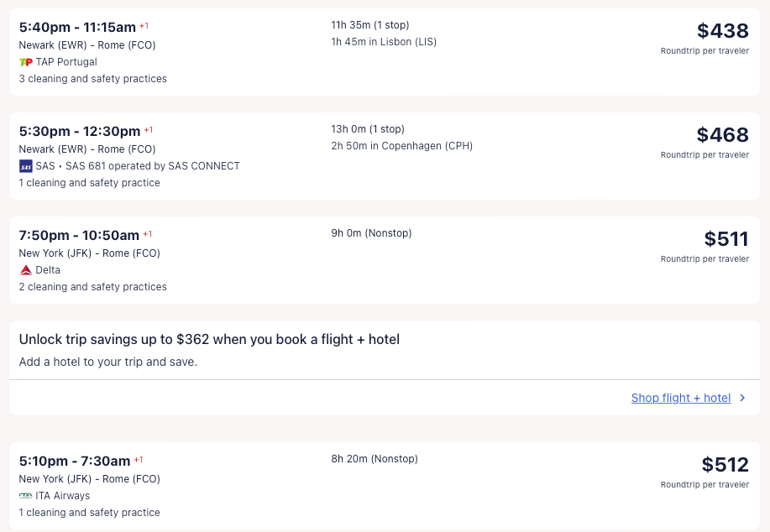Screen dimensions: 770x532
Task: Click the Unlock trip savings up to $362 heading
Action: click(x=209, y=340)
